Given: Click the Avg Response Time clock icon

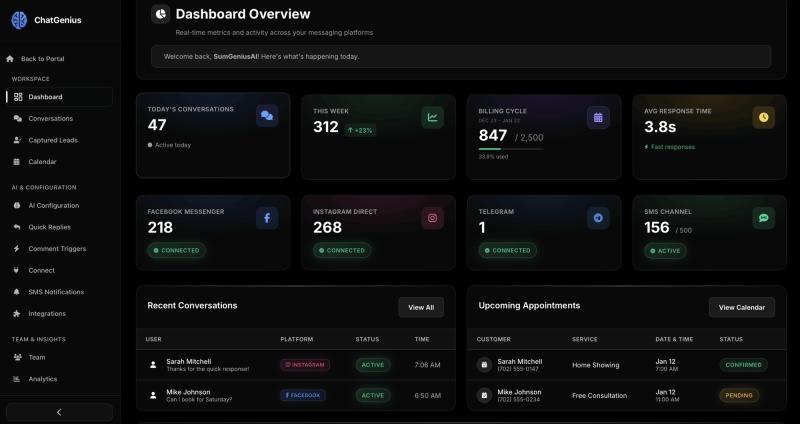Looking at the screenshot, I should pos(764,117).
